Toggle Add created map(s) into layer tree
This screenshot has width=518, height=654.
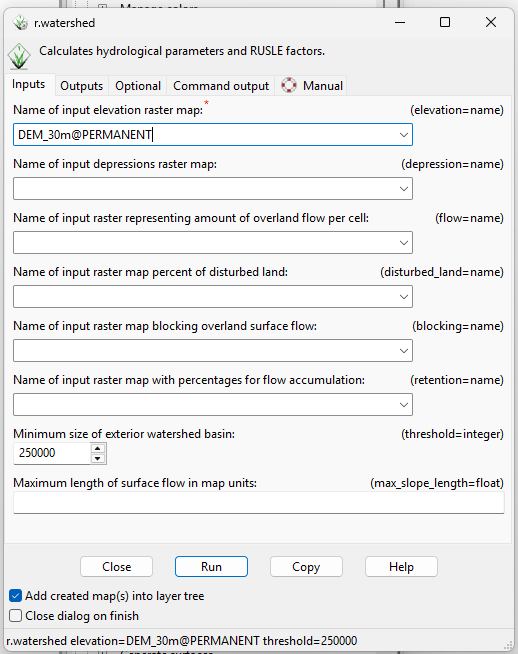[x=15, y=596]
